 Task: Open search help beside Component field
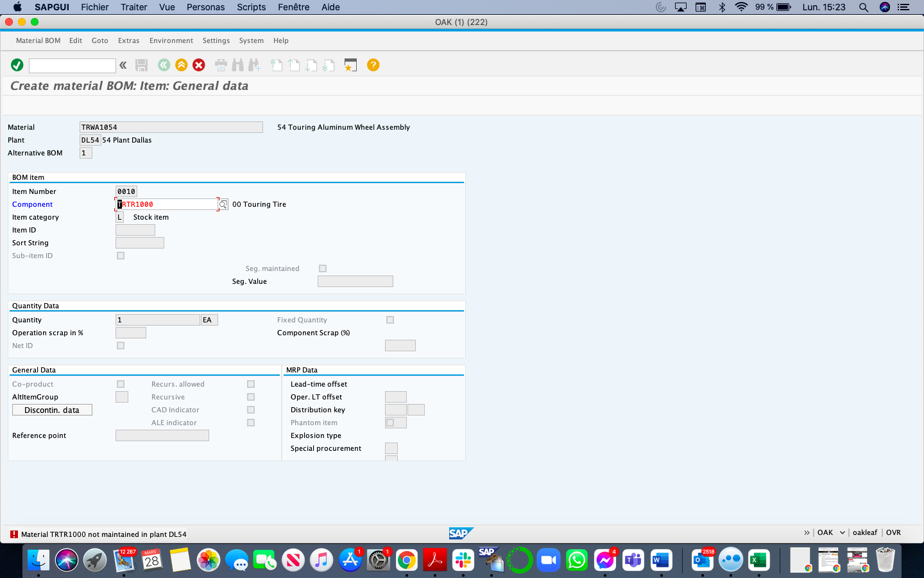tap(223, 204)
